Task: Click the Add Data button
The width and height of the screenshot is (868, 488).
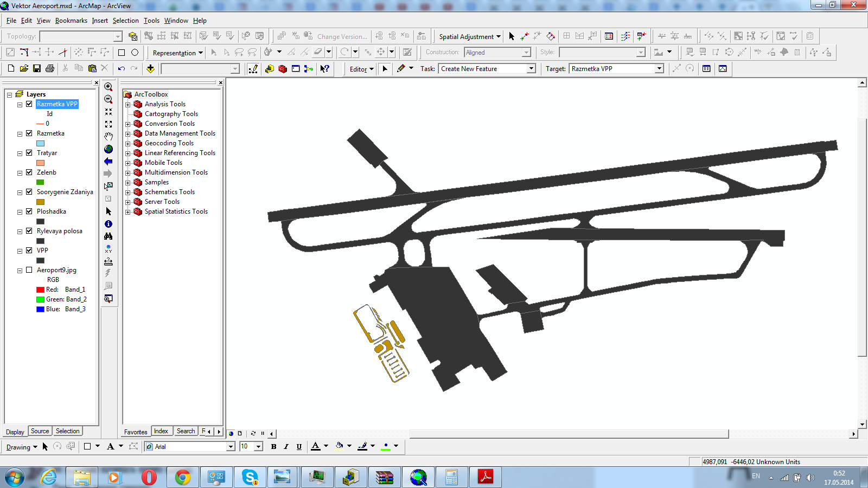Action: [x=150, y=69]
